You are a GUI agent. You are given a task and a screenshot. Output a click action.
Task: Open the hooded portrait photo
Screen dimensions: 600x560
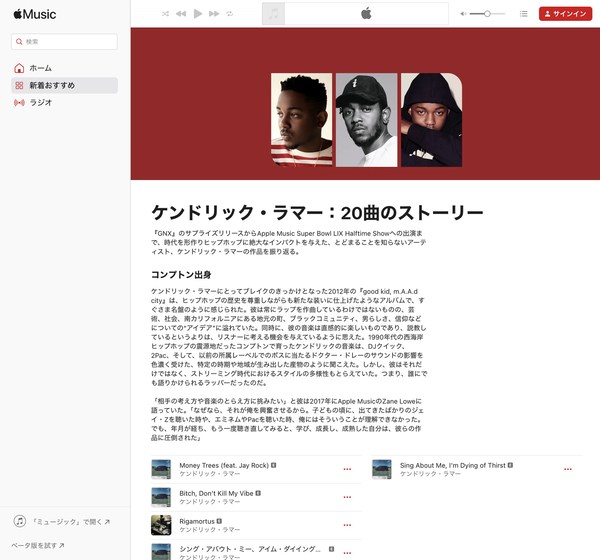(431, 120)
